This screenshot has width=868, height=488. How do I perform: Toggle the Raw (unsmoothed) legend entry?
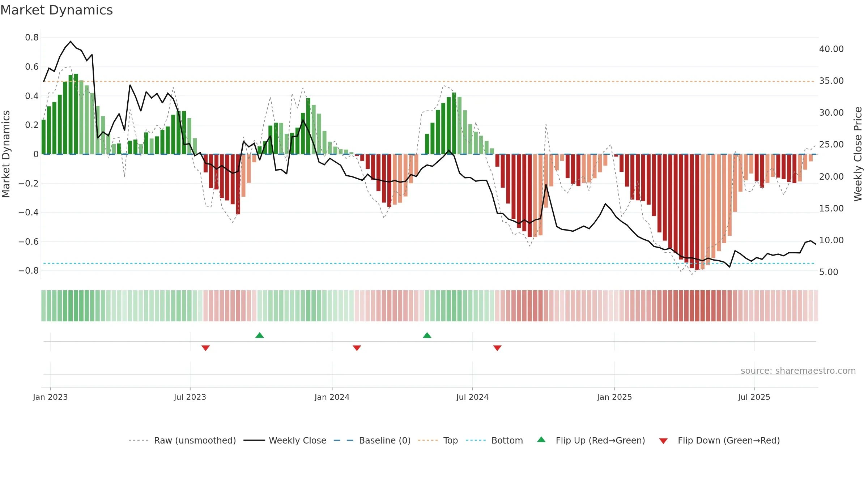point(182,440)
